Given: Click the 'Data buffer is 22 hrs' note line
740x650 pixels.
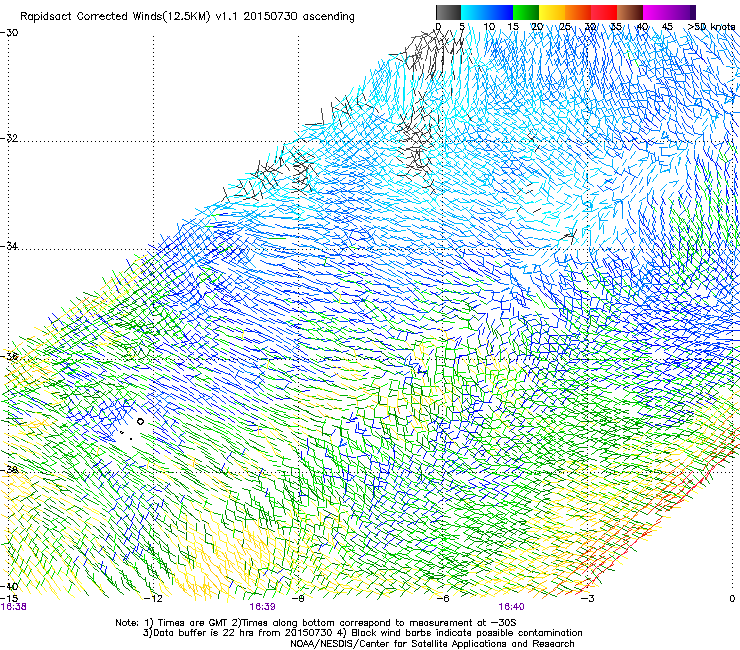Looking at the screenshot, I should tap(362, 633).
